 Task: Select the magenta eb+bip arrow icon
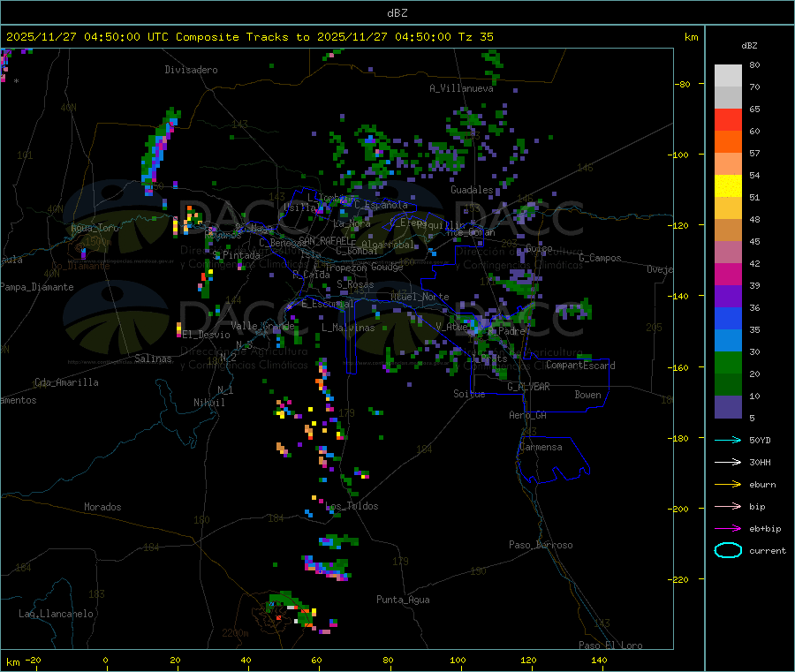728,528
